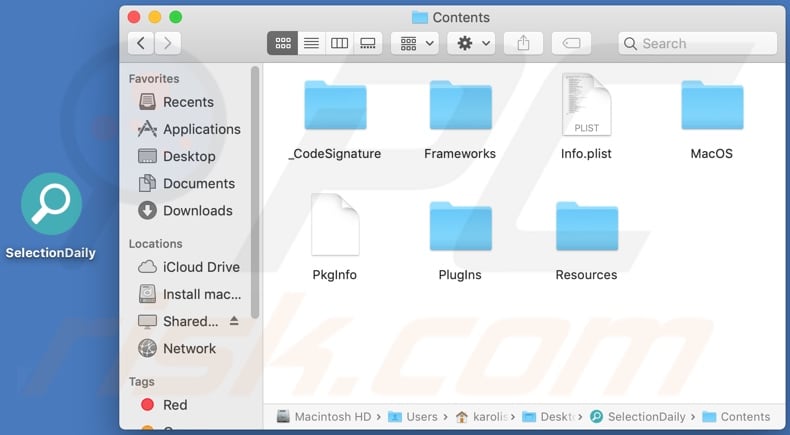This screenshot has width=790, height=435.
Task: Select the PlugIns folder icon
Action: (460, 226)
